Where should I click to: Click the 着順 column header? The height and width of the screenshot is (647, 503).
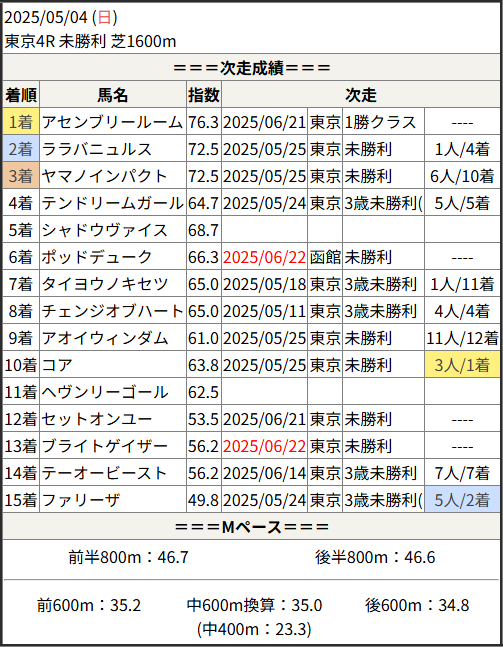tap(21, 95)
